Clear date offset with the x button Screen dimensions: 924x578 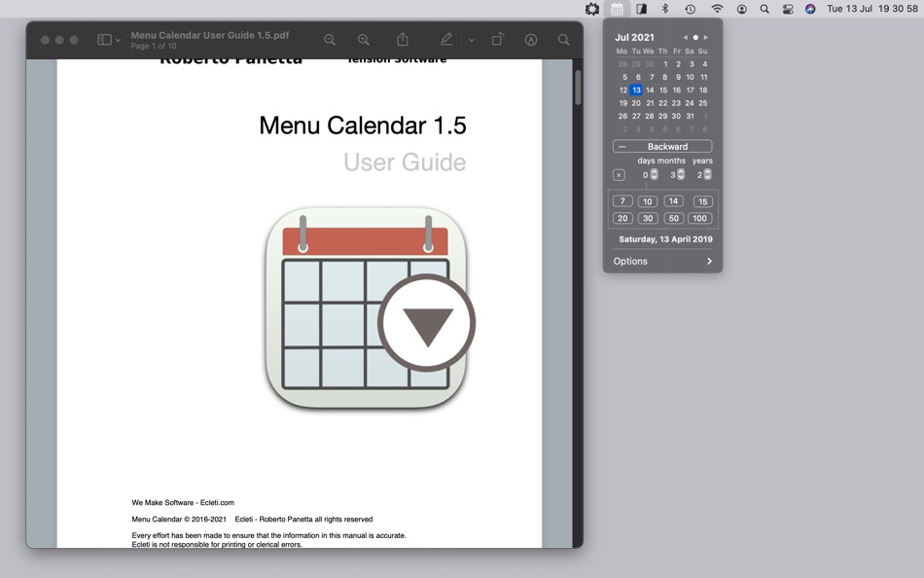coord(619,175)
